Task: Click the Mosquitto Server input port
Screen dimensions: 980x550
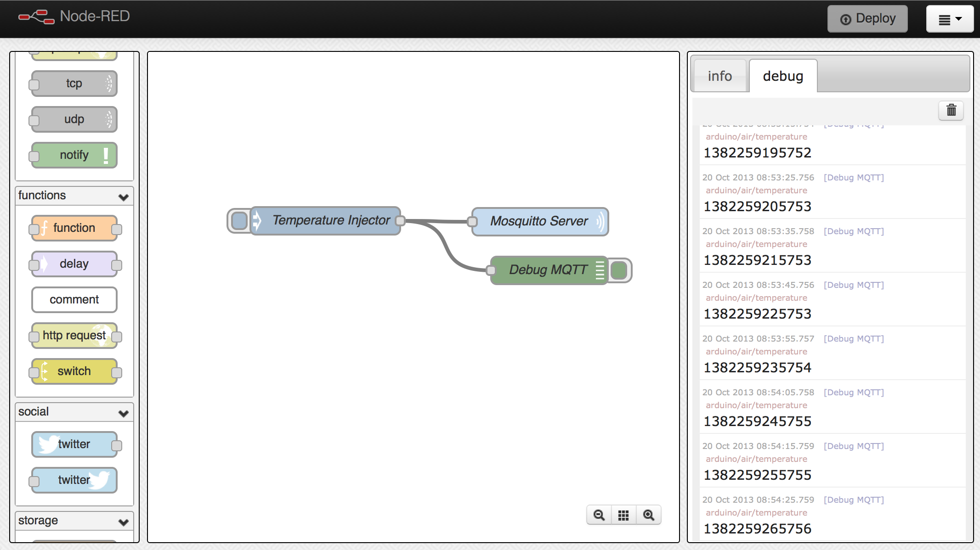Action: (x=472, y=222)
